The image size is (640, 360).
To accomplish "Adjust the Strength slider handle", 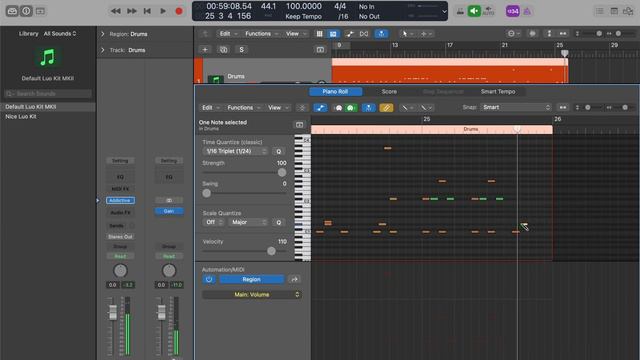I will [x=282, y=173].
